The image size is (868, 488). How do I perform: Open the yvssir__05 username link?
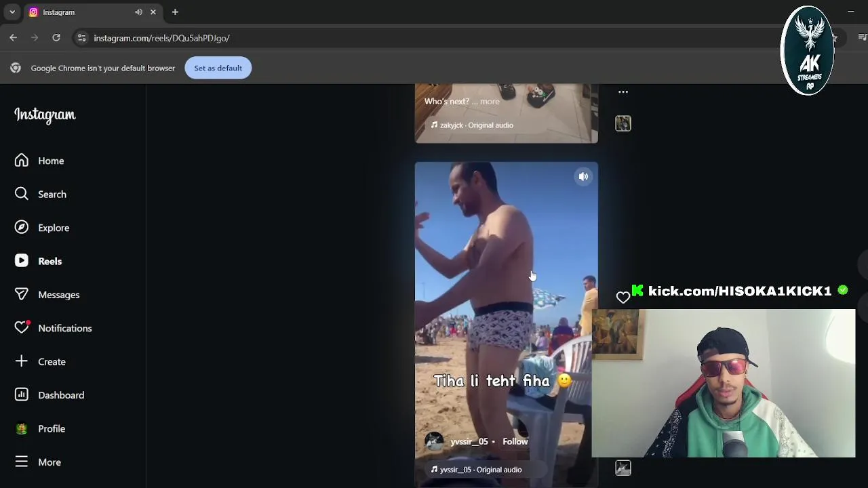[469, 441]
